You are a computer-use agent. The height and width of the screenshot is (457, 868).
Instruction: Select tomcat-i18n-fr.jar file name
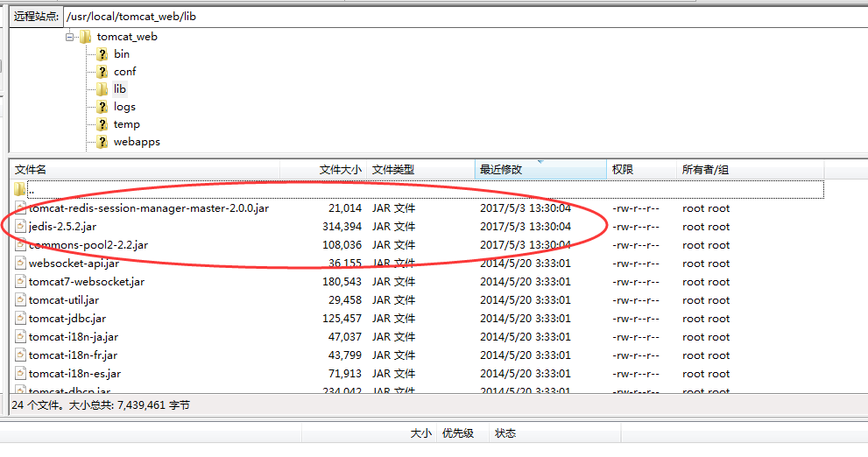(x=73, y=355)
